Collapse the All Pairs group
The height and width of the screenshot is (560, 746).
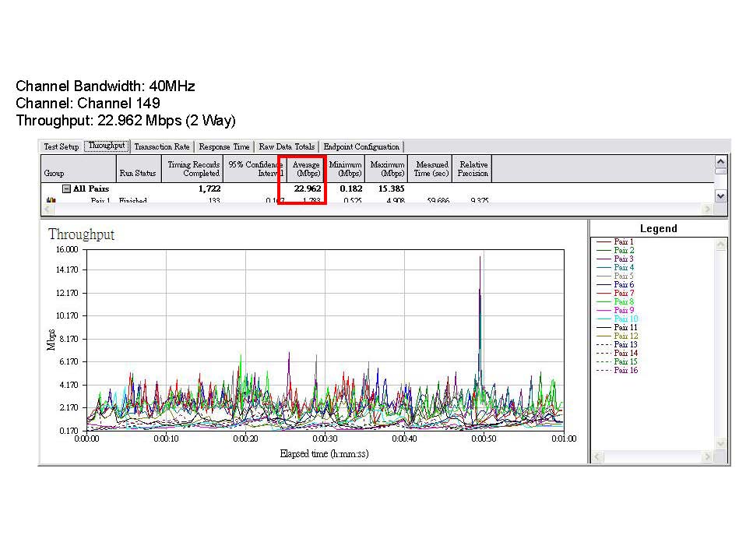click(x=67, y=189)
